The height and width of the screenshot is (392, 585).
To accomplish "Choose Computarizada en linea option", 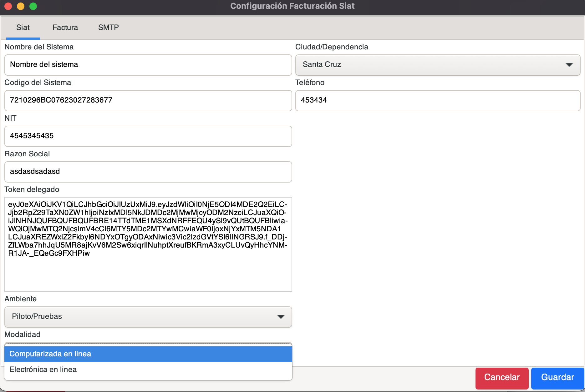I will 148,354.
